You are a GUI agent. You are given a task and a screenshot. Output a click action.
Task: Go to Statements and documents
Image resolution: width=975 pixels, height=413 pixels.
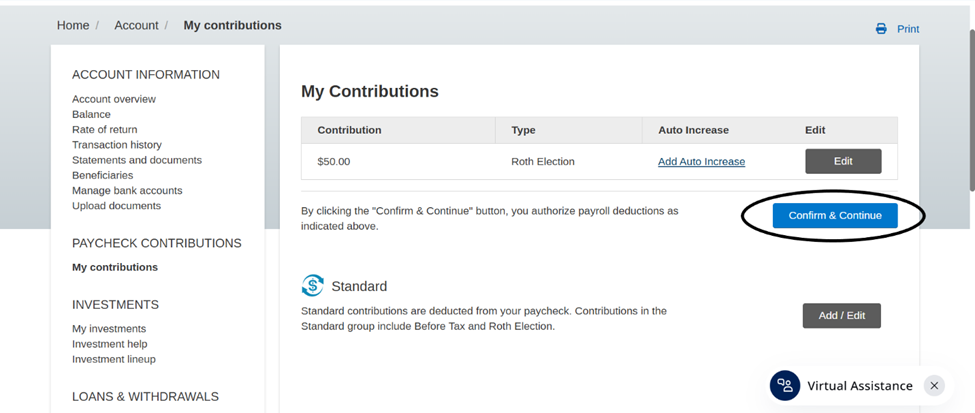click(137, 160)
